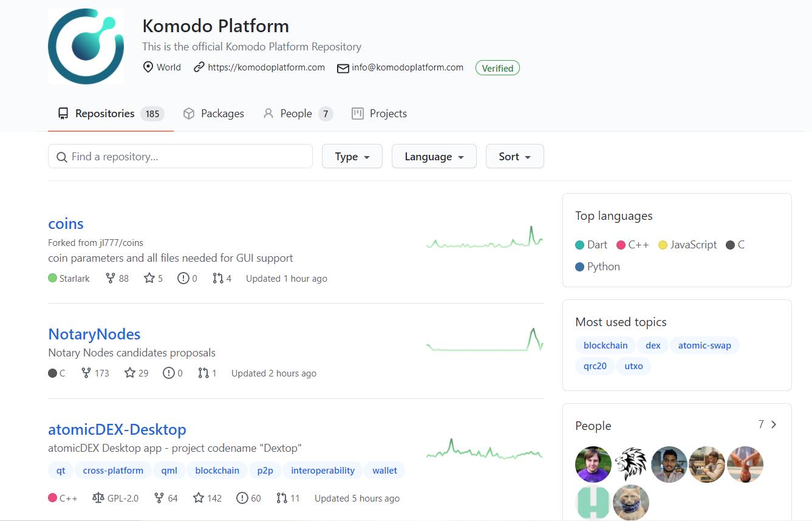This screenshot has height=521, width=812.
Task: Select the p2p topic tag
Action: pyautogui.click(x=265, y=471)
